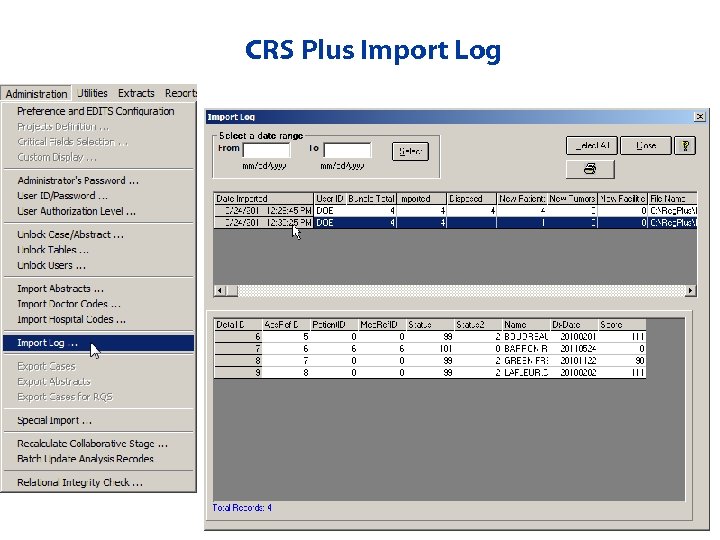Click the Select All button

pyautogui.click(x=592, y=146)
